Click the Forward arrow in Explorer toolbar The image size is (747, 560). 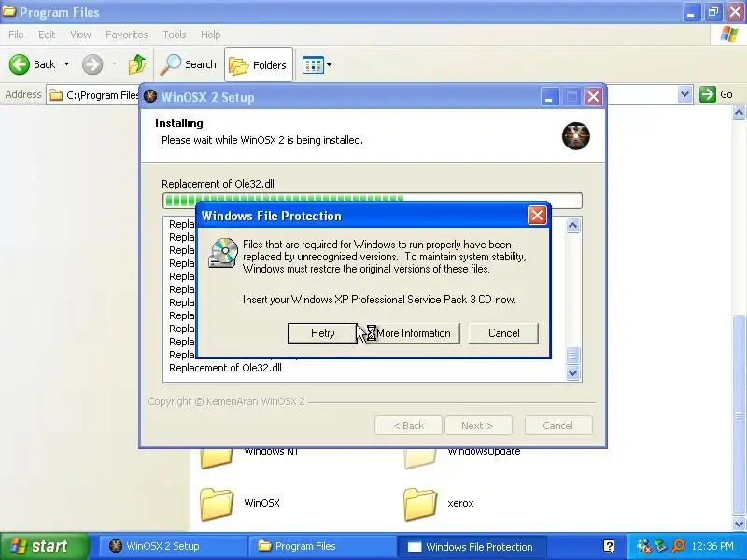click(92, 64)
